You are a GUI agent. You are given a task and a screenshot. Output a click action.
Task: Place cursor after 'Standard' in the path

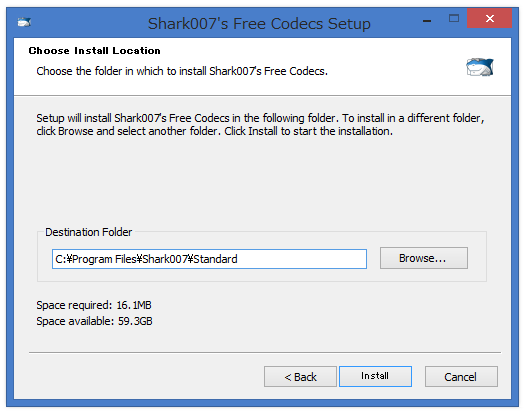(238, 259)
